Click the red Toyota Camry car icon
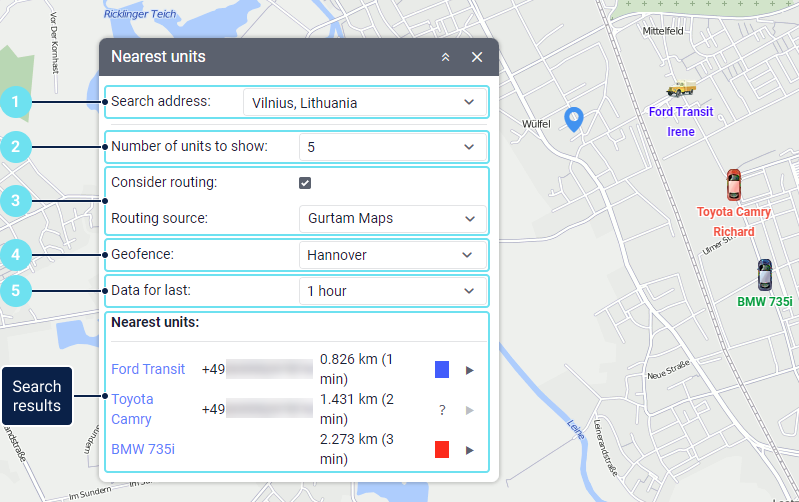Screen dimensions: 799x502 point(734,185)
